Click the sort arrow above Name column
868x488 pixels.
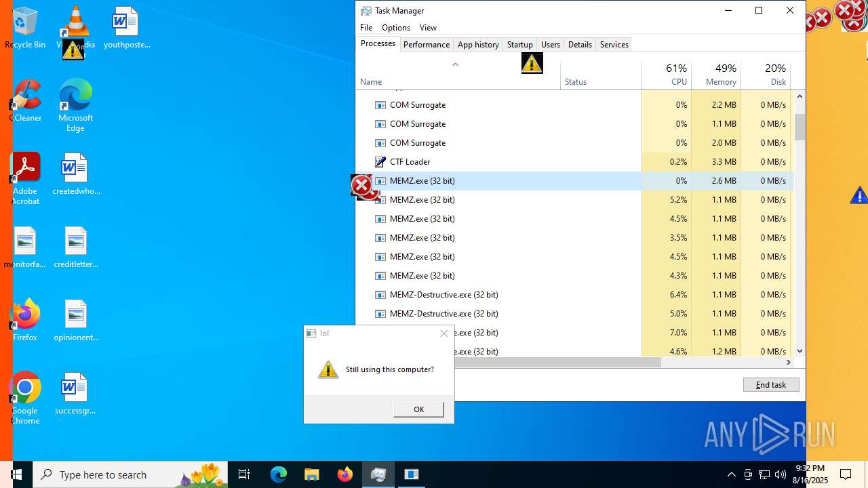[x=456, y=64]
